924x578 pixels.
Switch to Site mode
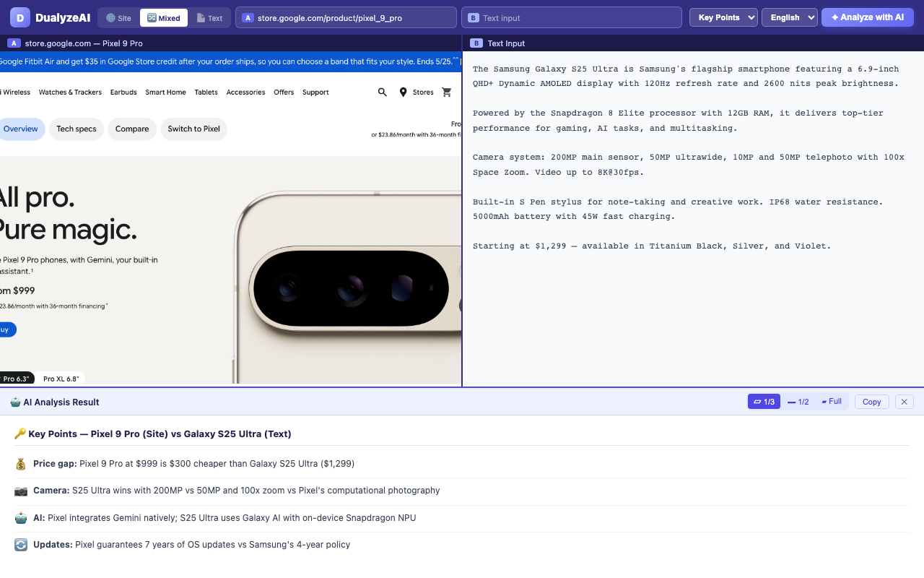tap(118, 18)
